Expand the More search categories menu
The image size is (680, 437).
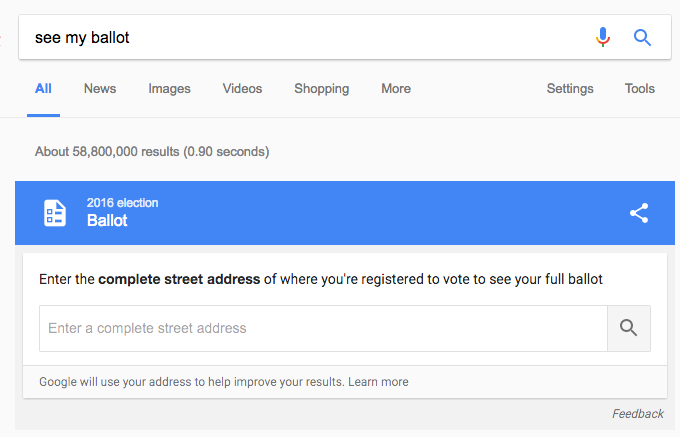click(396, 88)
